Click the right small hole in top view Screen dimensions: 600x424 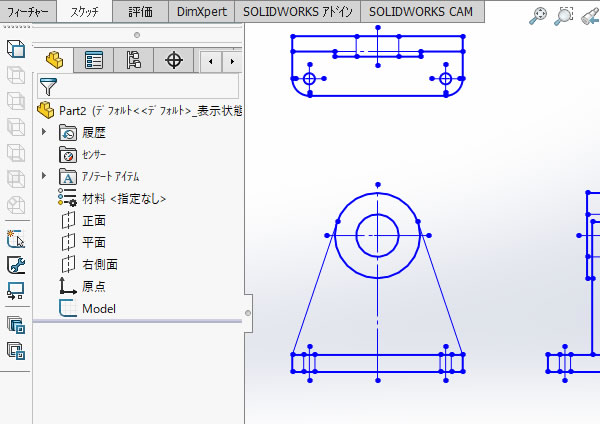[445, 79]
